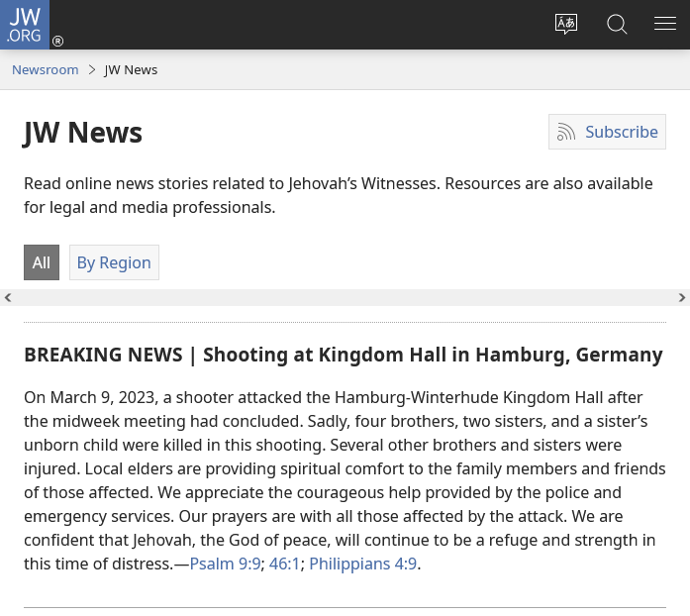
Task: Open the 46:1 scripture link
Action: pos(285,564)
